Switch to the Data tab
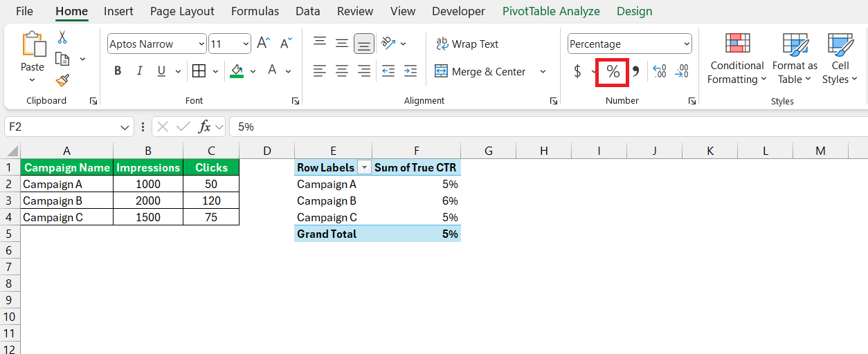Viewport: 868px width, 354px height. [307, 11]
